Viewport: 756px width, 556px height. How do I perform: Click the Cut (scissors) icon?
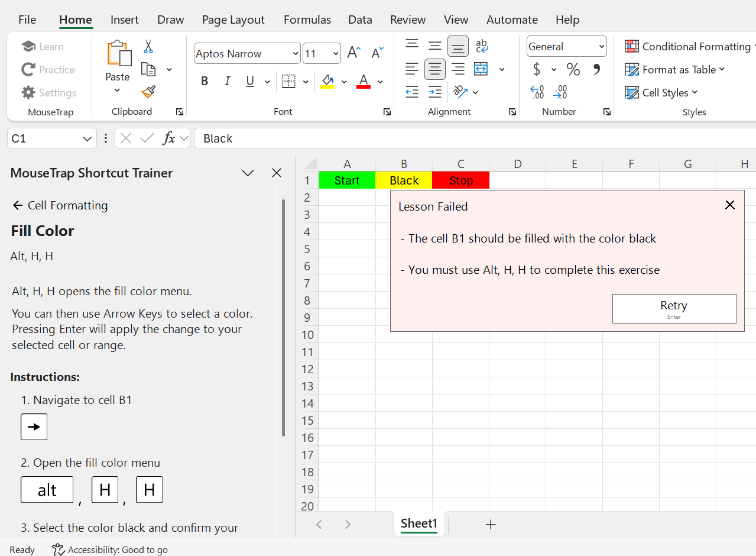(x=149, y=46)
